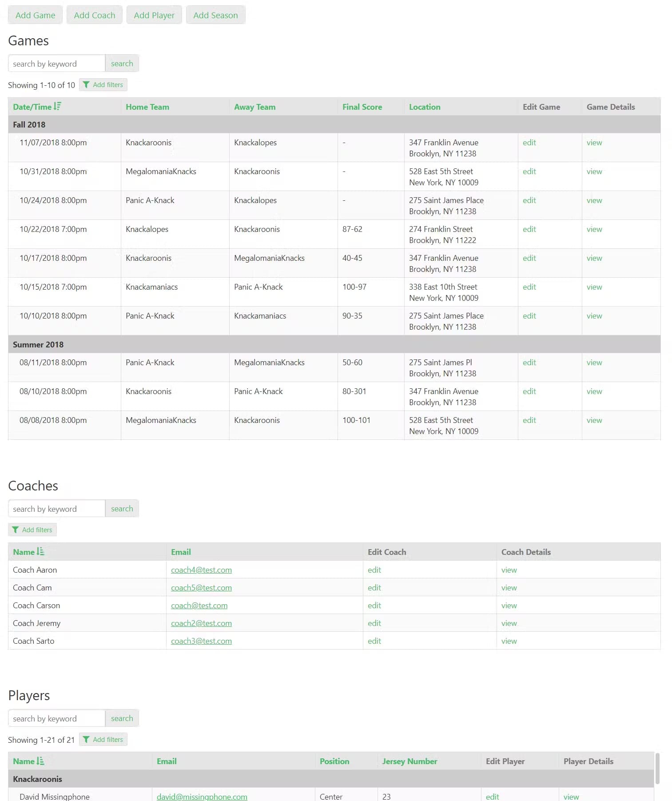
Task: Focus the Games keyword search field
Action: (56, 64)
